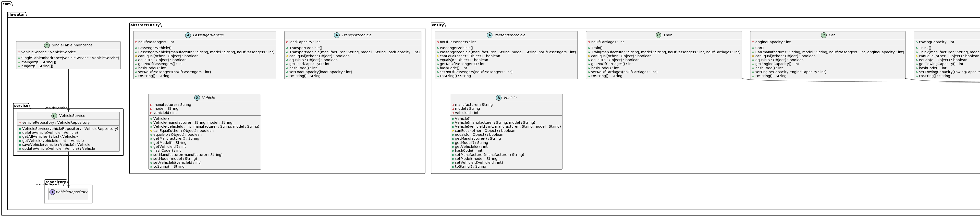Click private marker beside engineCapacity : int
This screenshot has height=217, width=980.
(x=753, y=42)
